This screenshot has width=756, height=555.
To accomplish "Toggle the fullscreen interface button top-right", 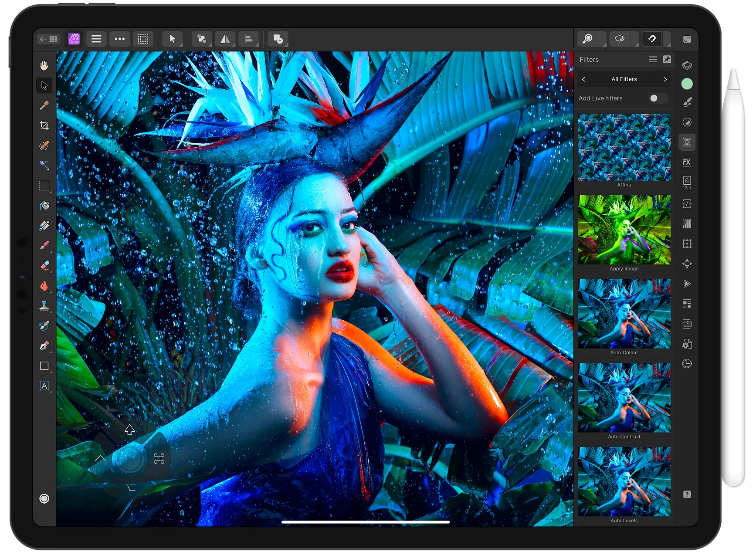I will coord(687,39).
